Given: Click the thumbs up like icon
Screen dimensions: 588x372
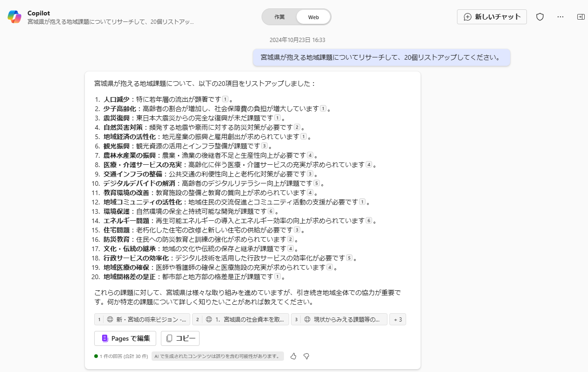Looking at the screenshot, I should click(x=293, y=356).
